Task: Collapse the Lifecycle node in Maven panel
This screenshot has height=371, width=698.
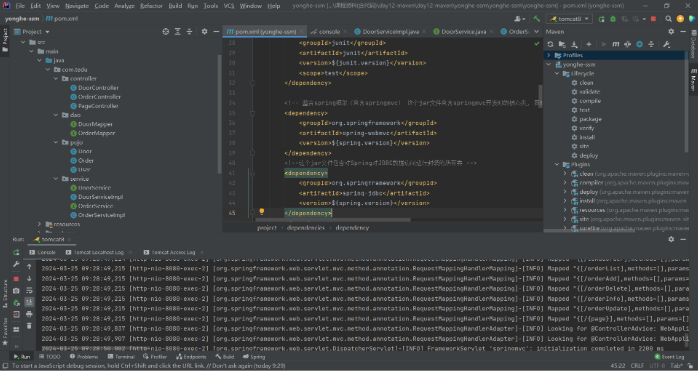Action: pyautogui.click(x=557, y=73)
